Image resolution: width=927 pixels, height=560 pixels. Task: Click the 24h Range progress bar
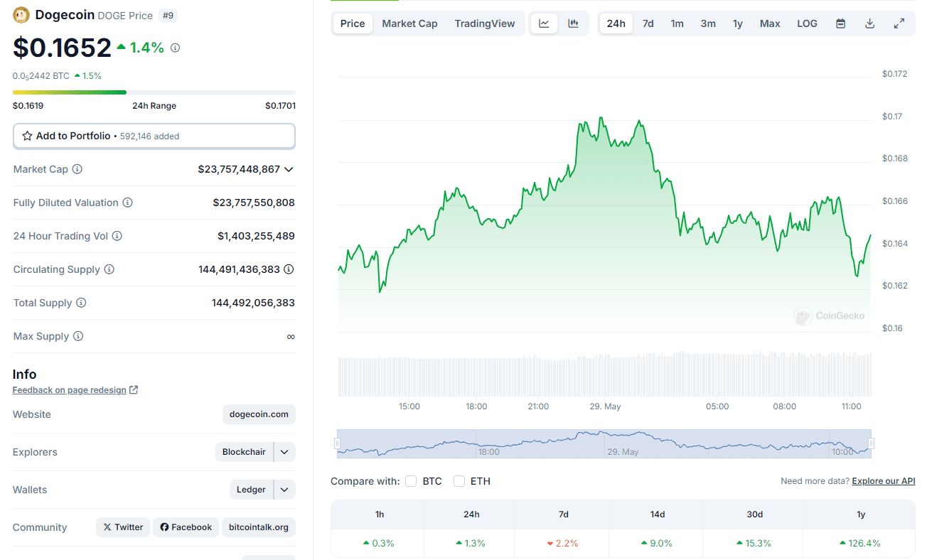[154, 92]
